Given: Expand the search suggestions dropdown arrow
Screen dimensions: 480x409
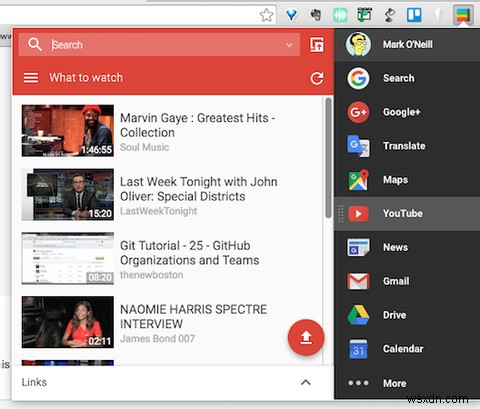Looking at the screenshot, I should point(289,45).
